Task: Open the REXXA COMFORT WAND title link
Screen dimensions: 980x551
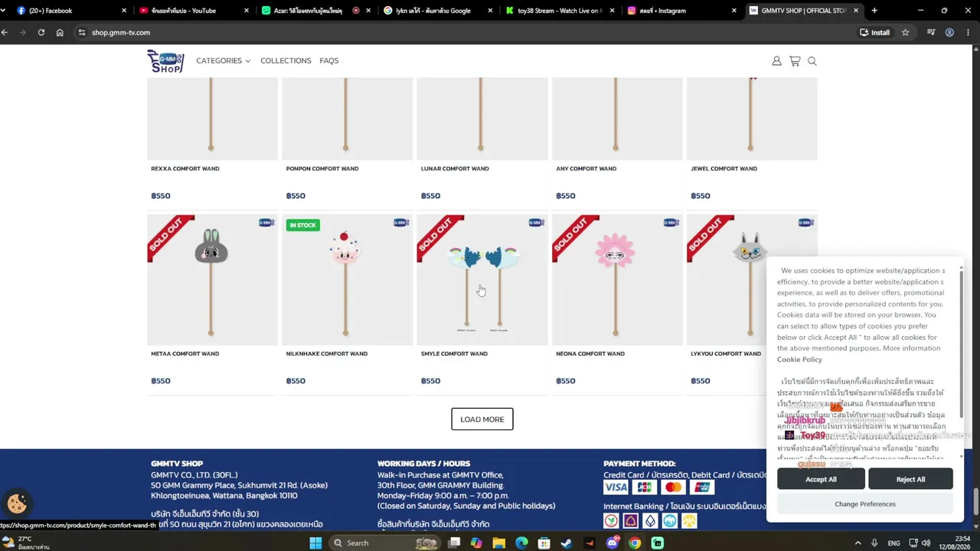Action: click(x=185, y=168)
